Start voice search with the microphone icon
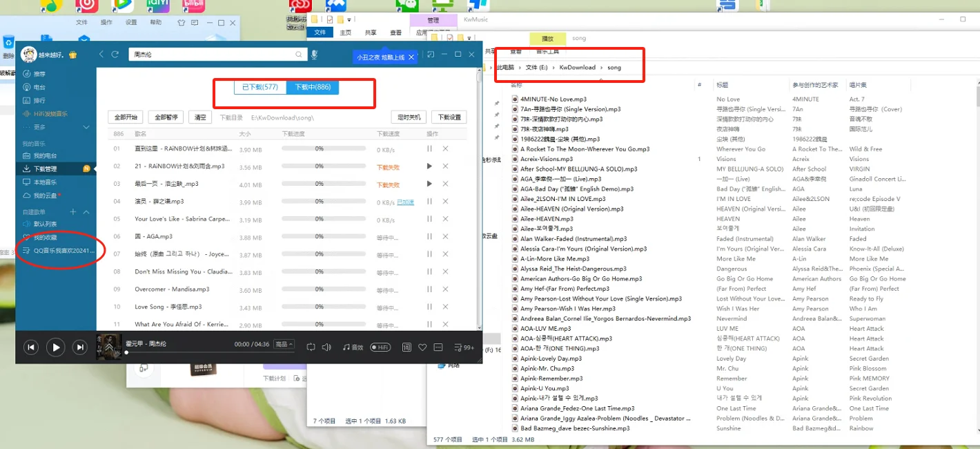 (314, 55)
